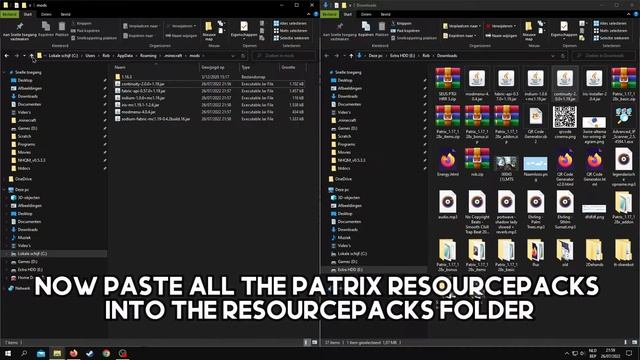Open 1.16.3 folder row in mods window
The width and height of the screenshot is (640, 360).
(x=209, y=77)
